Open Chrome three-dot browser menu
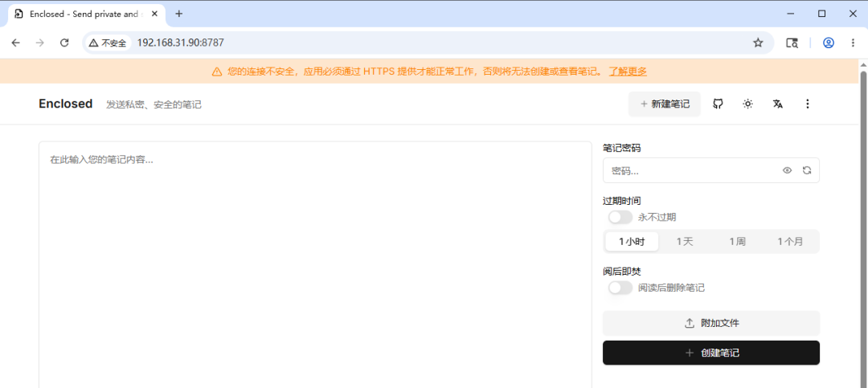 pos(853,43)
